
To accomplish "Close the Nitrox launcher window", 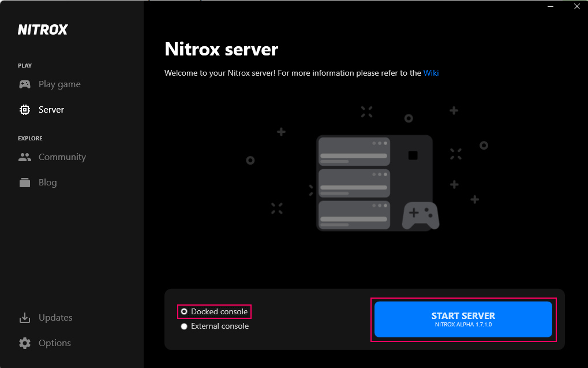I will click(x=577, y=6).
